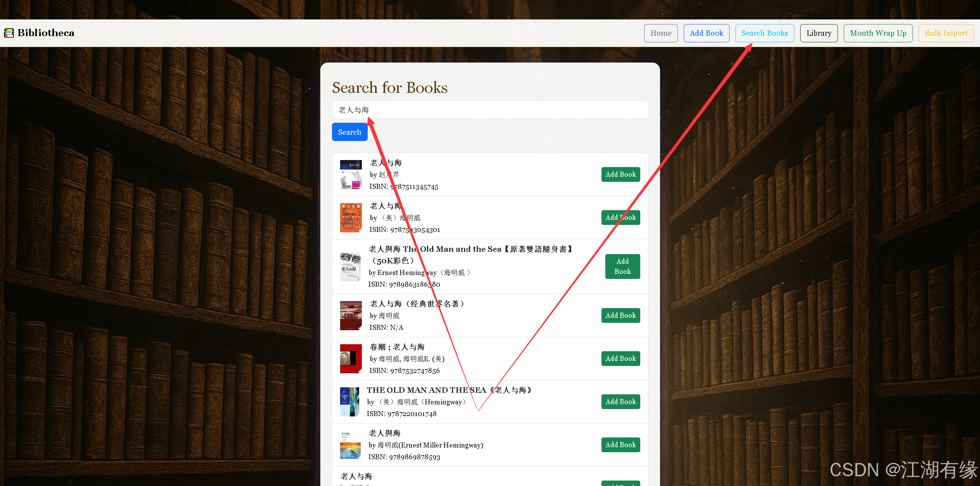Open Add Book in navigation bar
Image resolution: width=980 pixels, height=486 pixels.
[x=706, y=33]
